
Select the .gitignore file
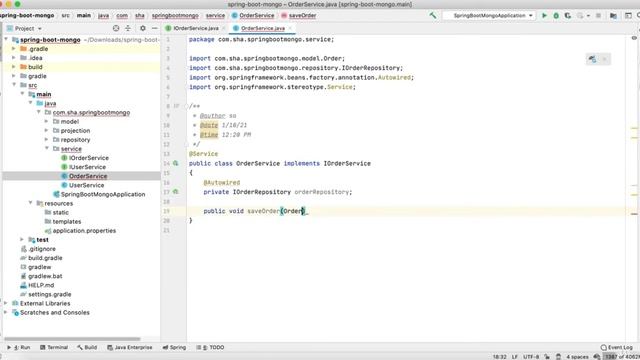(x=42, y=249)
